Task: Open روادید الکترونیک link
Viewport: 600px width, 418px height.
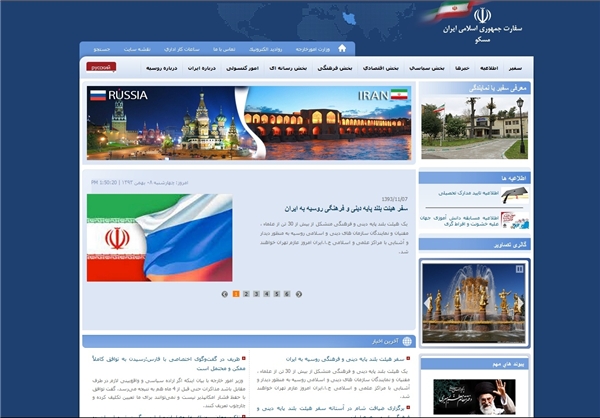Action: (x=266, y=49)
